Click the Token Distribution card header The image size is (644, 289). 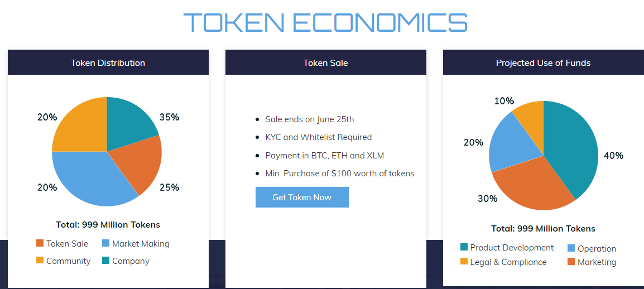coord(108,62)
